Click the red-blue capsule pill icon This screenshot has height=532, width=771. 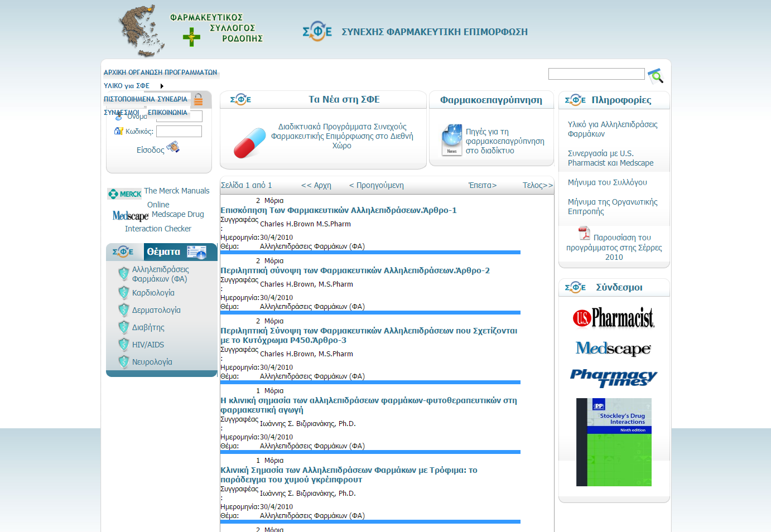coord(249,143)
